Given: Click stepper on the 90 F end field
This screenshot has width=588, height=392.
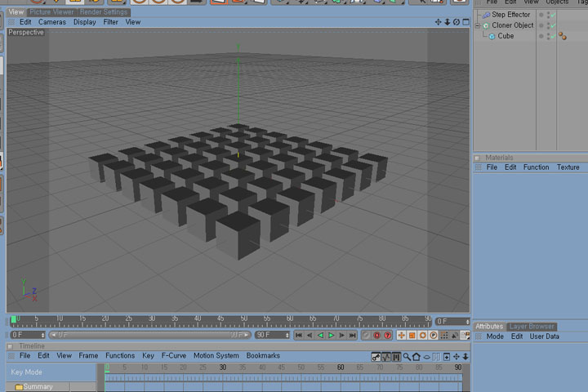Looking at the screenshot, I should 287,335.
